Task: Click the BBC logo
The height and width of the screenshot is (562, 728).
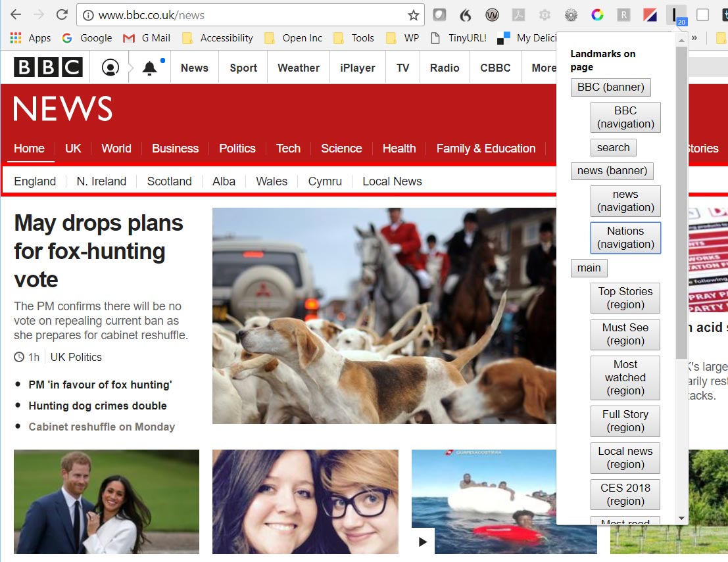Action: (x=48, y=67)
